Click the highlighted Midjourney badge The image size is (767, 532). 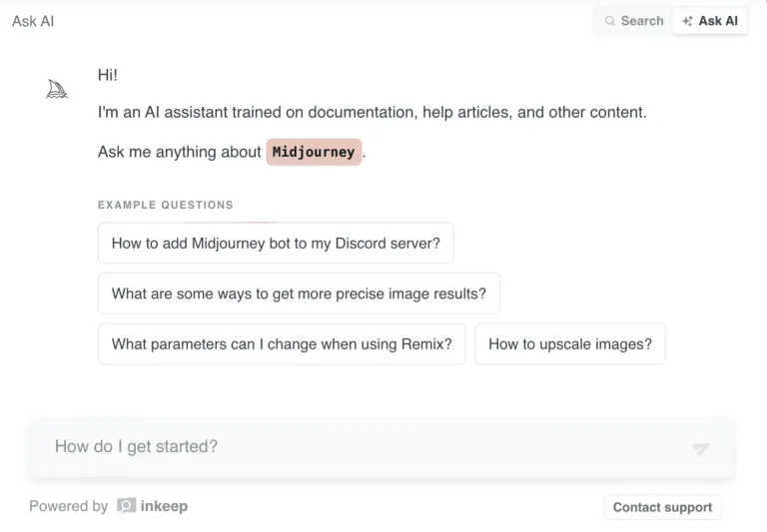[x=314, y=152]
